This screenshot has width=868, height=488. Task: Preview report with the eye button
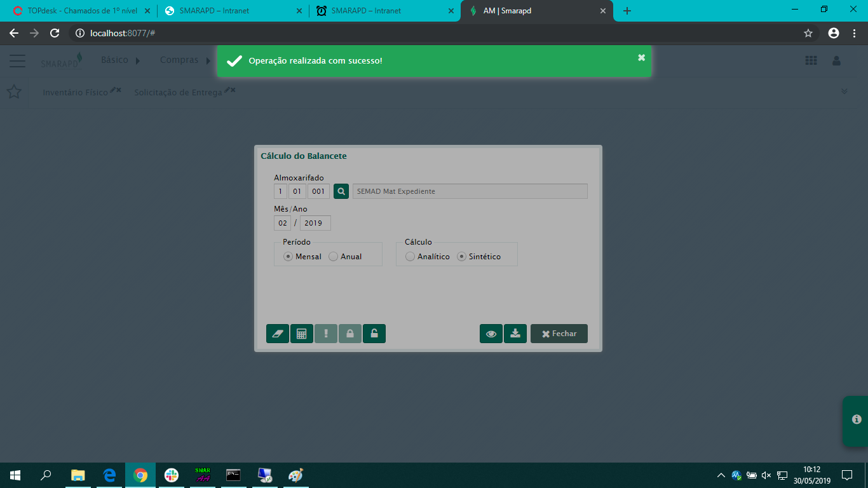491,334
